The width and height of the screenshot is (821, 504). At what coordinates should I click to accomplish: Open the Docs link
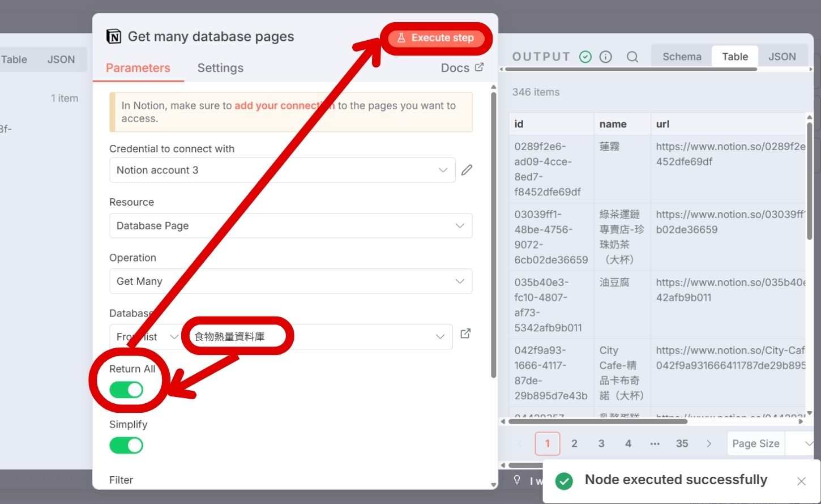pos(462,68)
